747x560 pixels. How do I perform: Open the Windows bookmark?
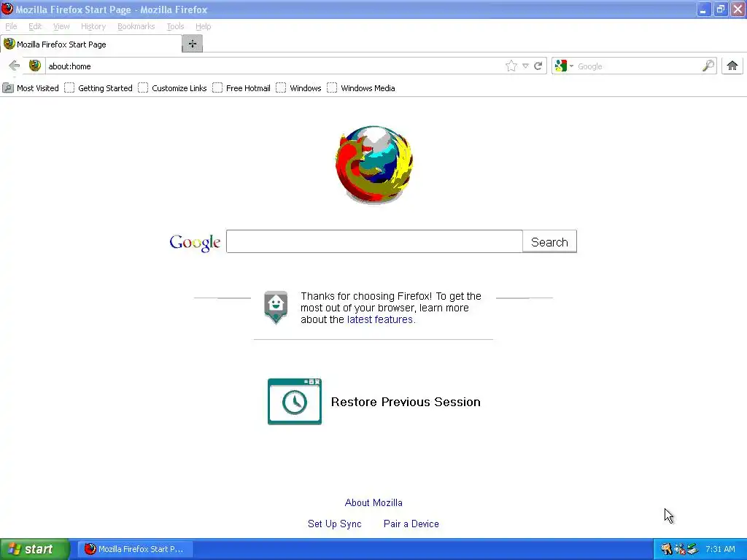[x=298, y=88]
